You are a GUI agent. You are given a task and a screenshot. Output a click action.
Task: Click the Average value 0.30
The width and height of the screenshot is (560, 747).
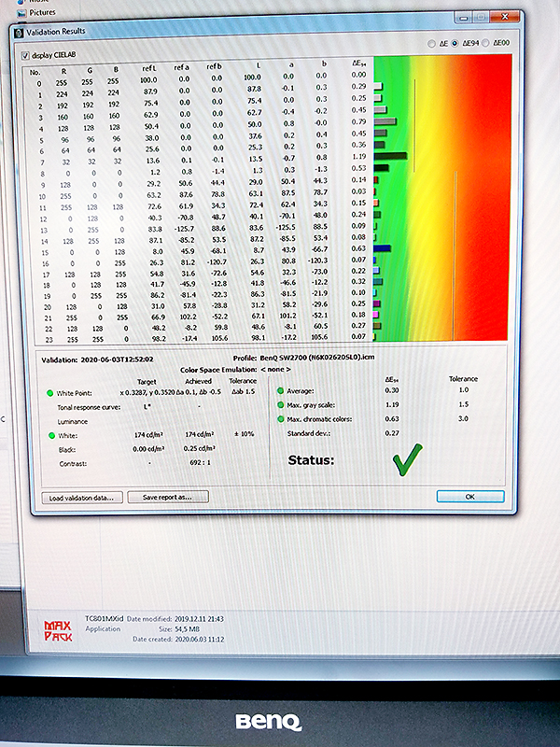(x=392, y=390)
